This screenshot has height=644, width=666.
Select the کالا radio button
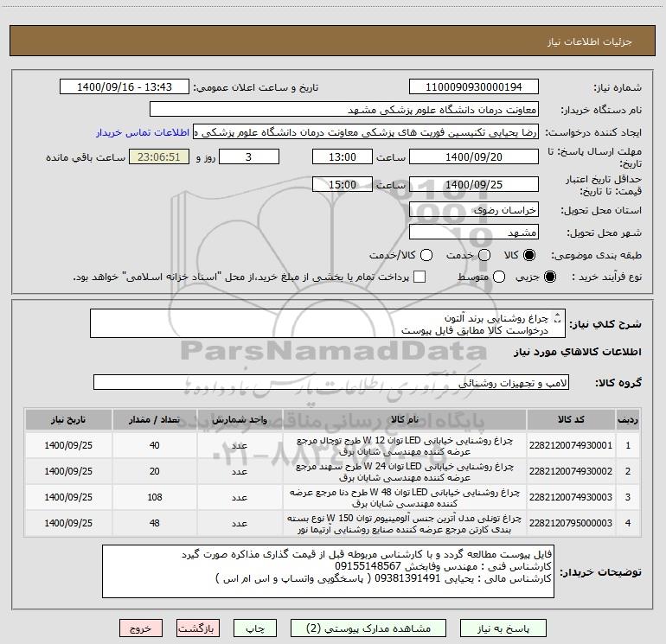(529, 255)
